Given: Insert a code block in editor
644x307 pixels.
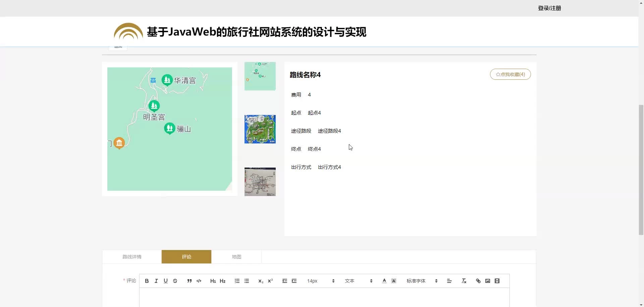Looking at the screenshot, I should coord(199,281).
